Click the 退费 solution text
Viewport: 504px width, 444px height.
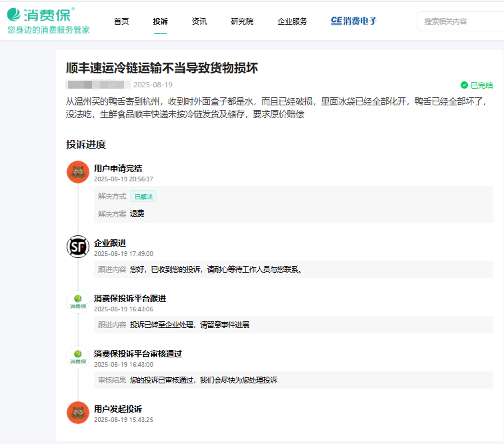(x=137, y=213)
